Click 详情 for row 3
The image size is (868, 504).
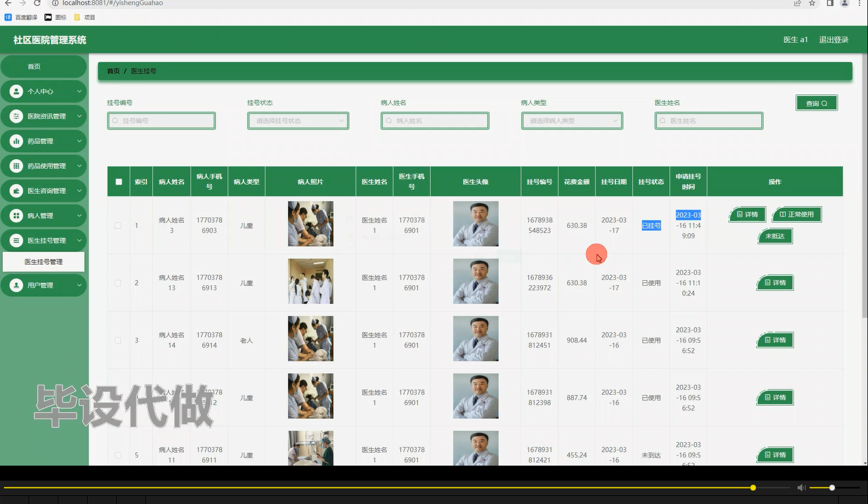click(x=775, y=340)
